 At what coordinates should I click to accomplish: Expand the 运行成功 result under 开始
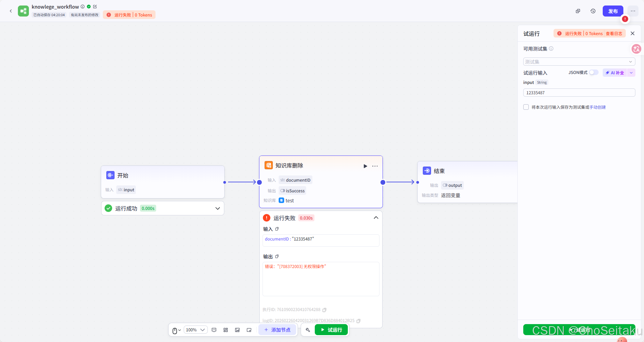(x=218, y=208)
